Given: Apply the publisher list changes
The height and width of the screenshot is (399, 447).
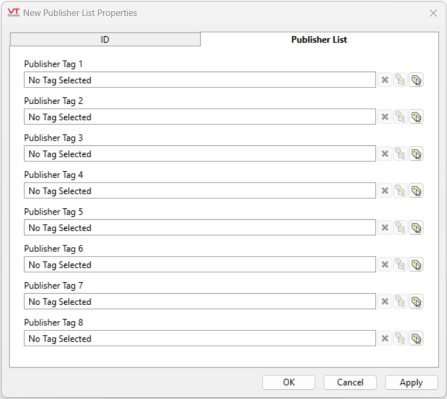Looking at the screenshot, I should coord(411,382).
